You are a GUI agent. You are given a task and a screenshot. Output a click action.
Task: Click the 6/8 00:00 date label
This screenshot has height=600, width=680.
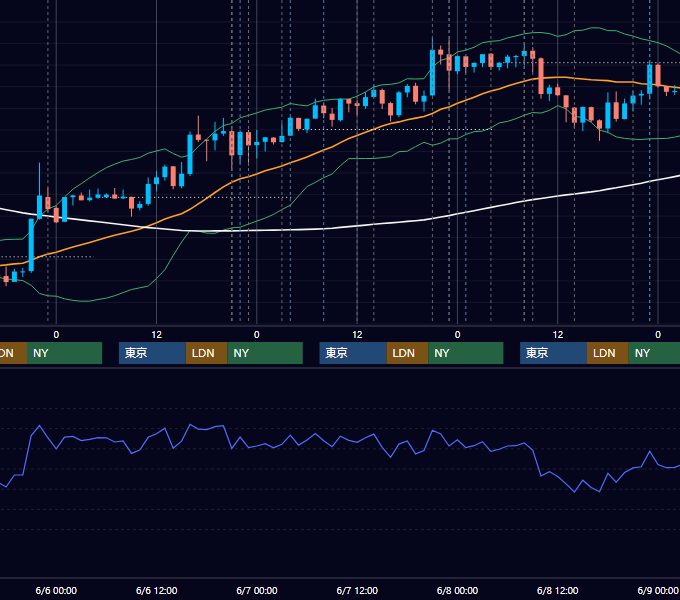click(x=457, y=590)
